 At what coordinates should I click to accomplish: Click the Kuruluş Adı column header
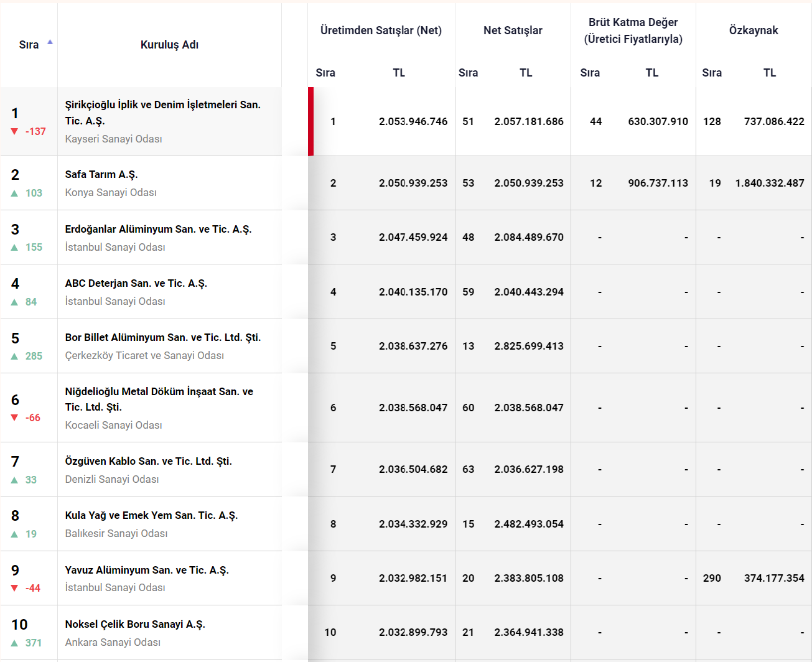click(169, 45)
